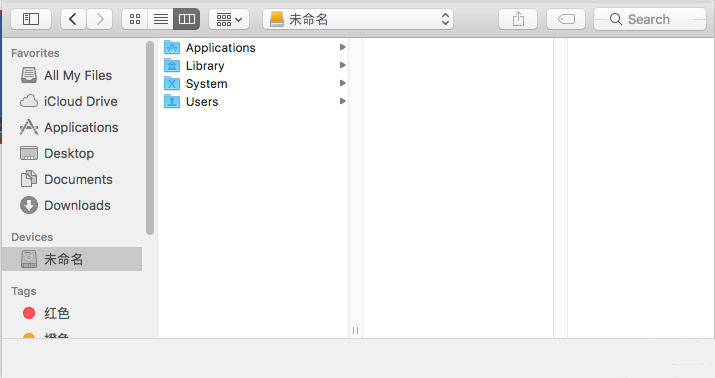715x378 pixels.
Task: Open the item arrangement dropdown
Action: click(229, 19)
